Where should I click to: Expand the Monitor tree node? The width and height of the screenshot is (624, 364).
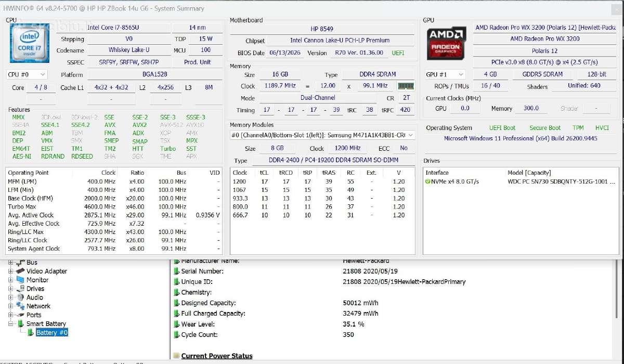(x=10, y=280)
